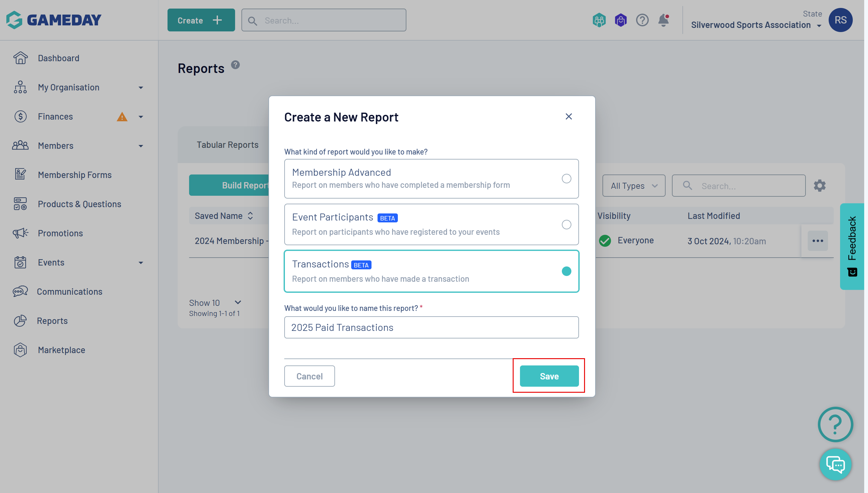Click the notifications bell icon
This screenshot has width=868, height=493.
coord(663,20)
